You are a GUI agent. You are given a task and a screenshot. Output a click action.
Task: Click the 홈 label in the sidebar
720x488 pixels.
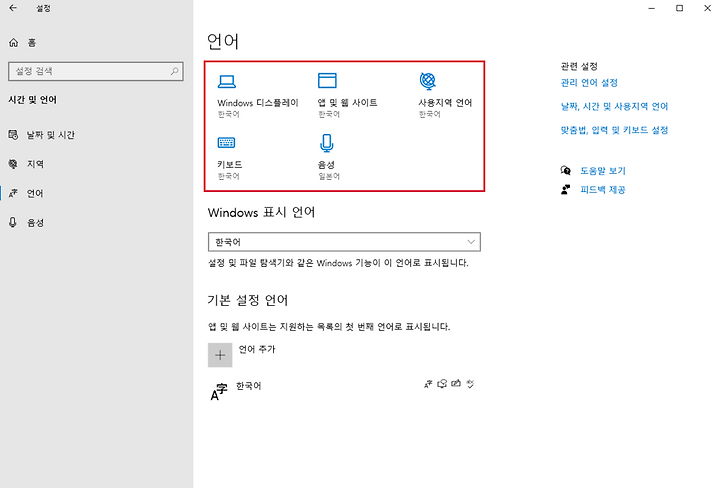(32, 43)
